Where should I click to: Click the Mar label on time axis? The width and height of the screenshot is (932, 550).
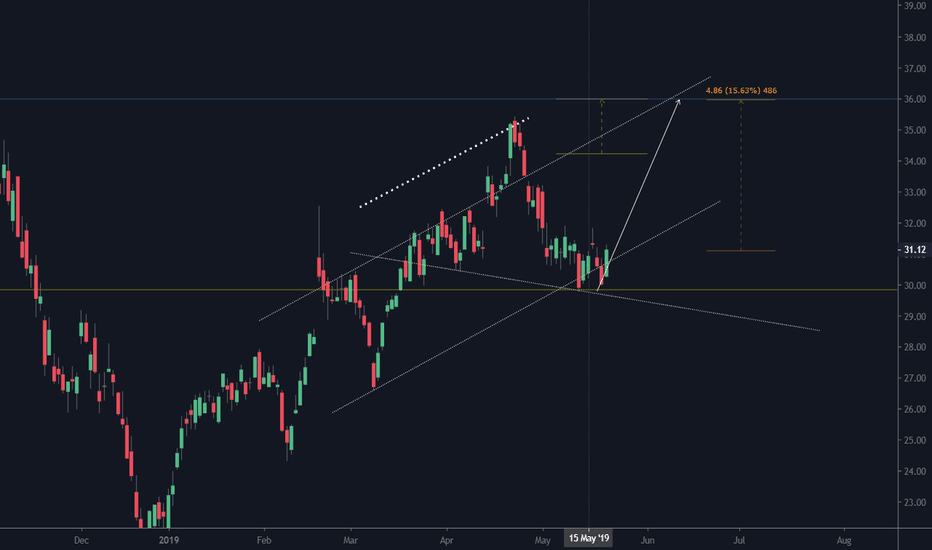[x=351, y=540]
